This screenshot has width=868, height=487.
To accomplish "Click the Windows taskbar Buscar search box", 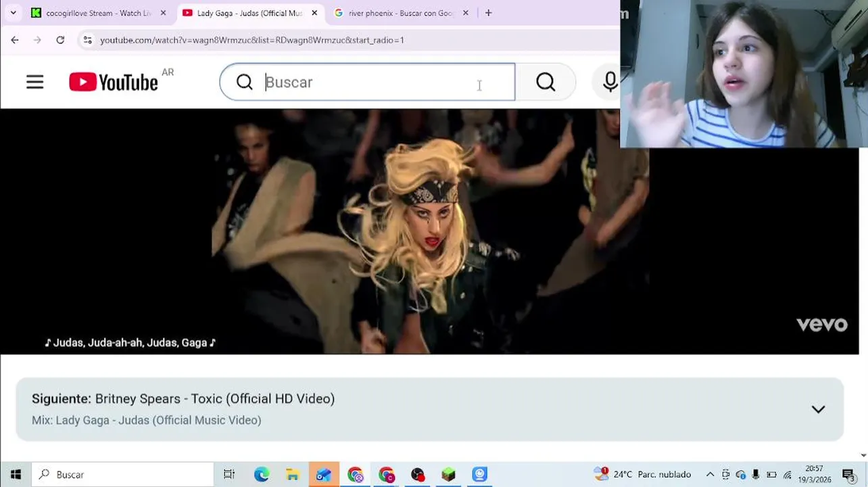I will point(123,474).
